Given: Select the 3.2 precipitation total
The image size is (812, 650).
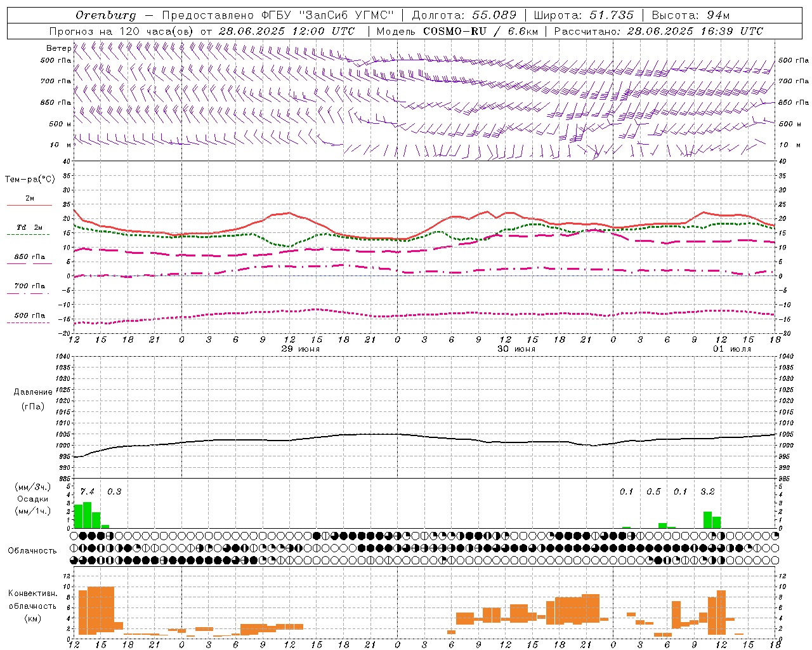Looking at the screenshot, I should click(x=707, y=492).
